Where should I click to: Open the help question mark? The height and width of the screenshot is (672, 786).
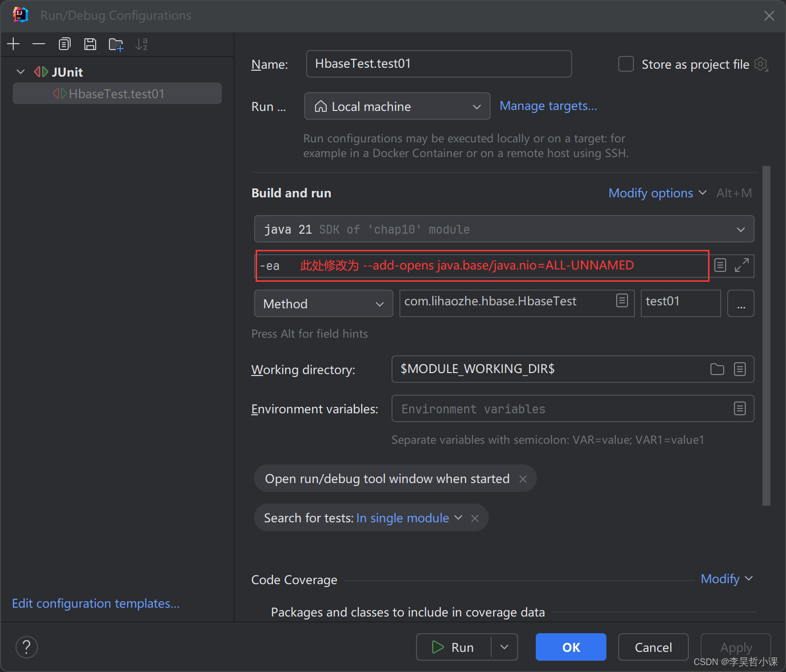[26, 647]
